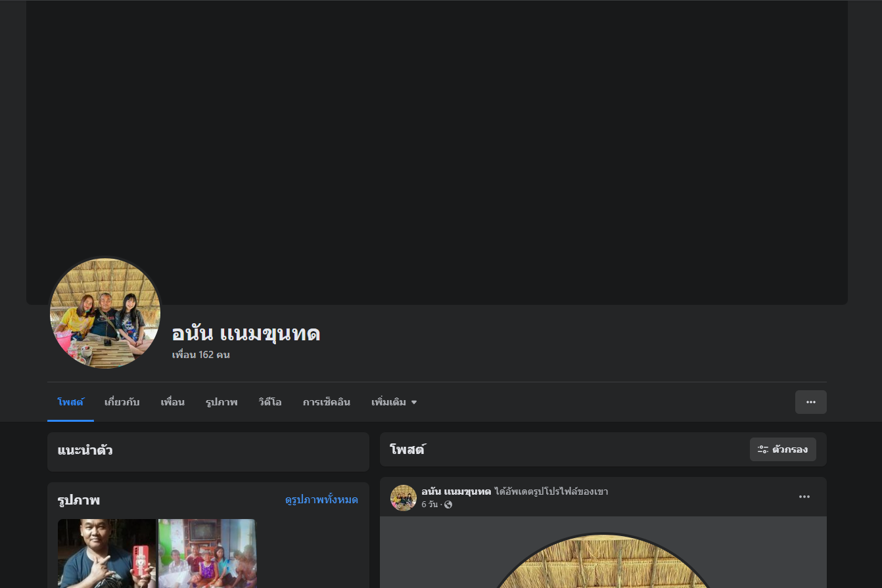Click the โพสต์ heading beside ตัวกรอง
Screen dimensions: 882x588
point(407,450)
